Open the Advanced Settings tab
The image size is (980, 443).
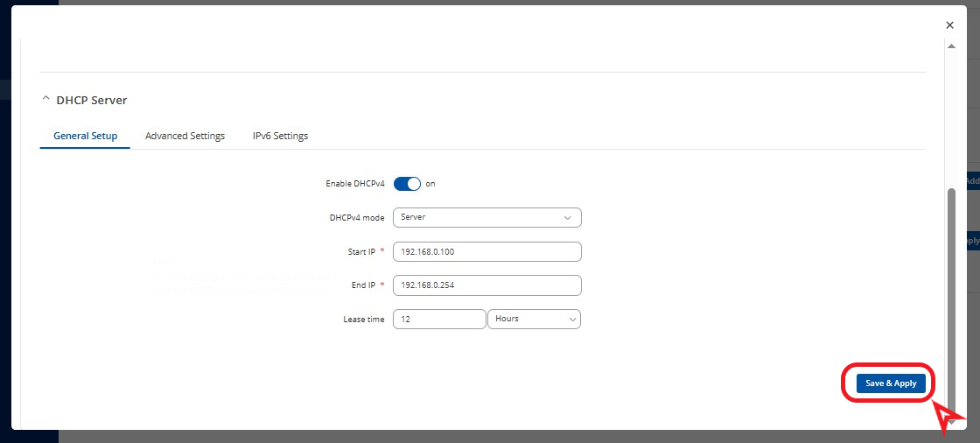[185, 137]
